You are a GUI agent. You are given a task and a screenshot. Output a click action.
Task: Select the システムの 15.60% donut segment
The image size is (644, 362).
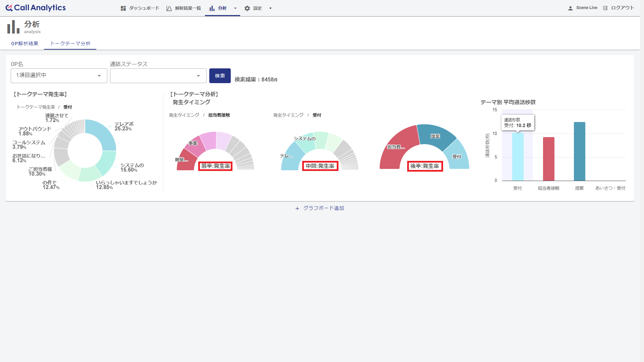coord(108,163)
